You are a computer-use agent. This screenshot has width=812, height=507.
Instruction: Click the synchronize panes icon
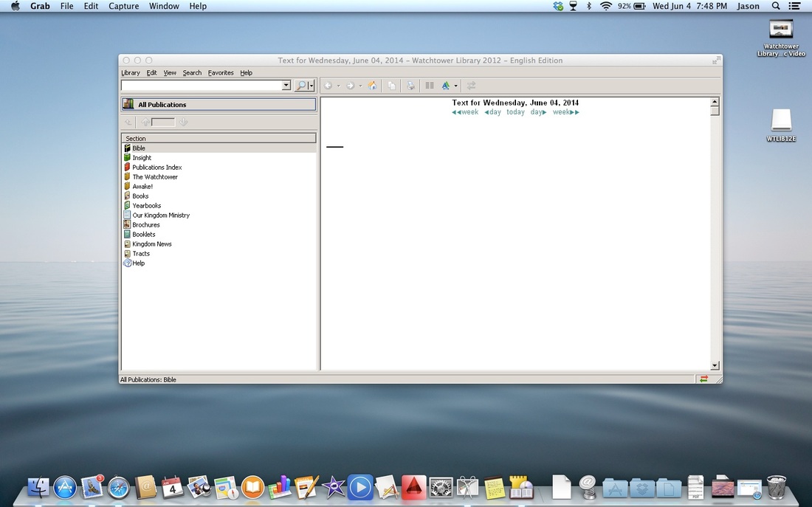(471, 86)
